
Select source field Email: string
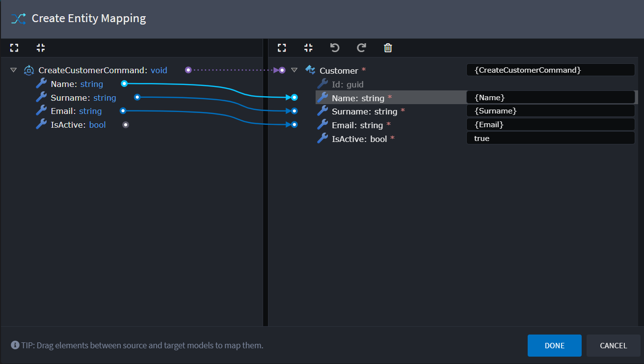pos(76,111)
